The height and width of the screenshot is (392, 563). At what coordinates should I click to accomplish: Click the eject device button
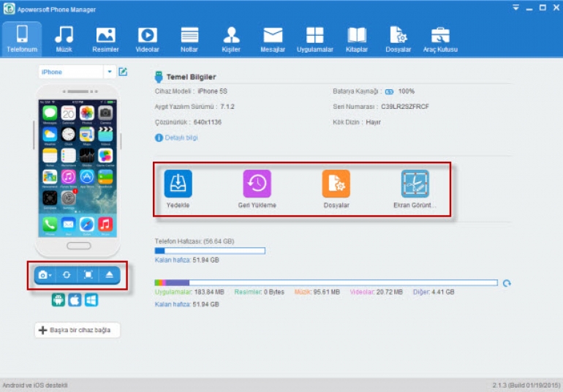point(110,275)
